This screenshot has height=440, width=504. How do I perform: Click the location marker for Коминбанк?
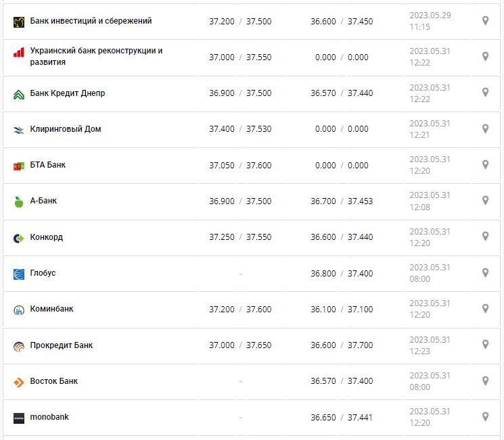[x=485, y=308]
